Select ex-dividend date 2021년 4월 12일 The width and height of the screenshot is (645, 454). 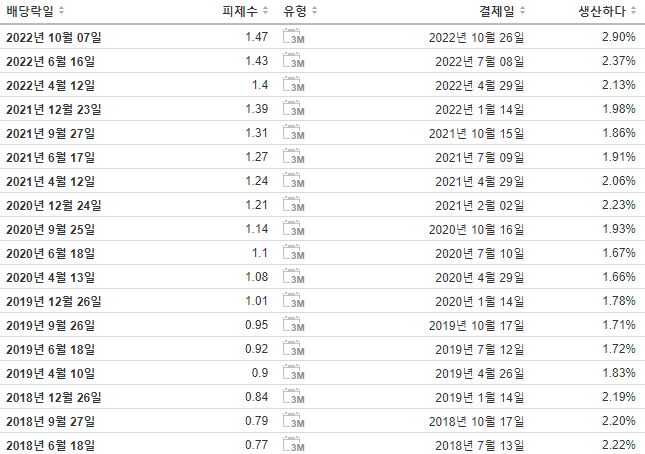[51, 181]
